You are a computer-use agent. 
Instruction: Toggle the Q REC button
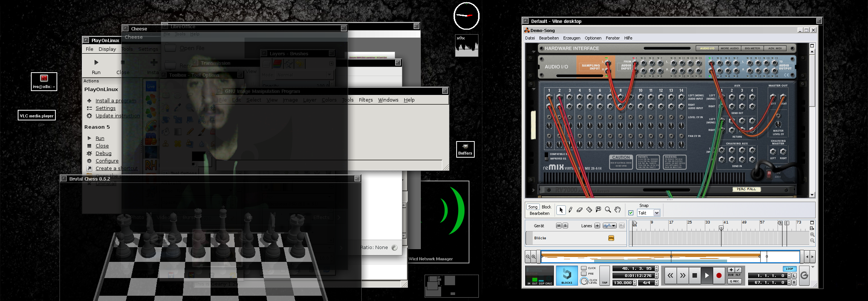pyautogui.click(x=735, y=281)
